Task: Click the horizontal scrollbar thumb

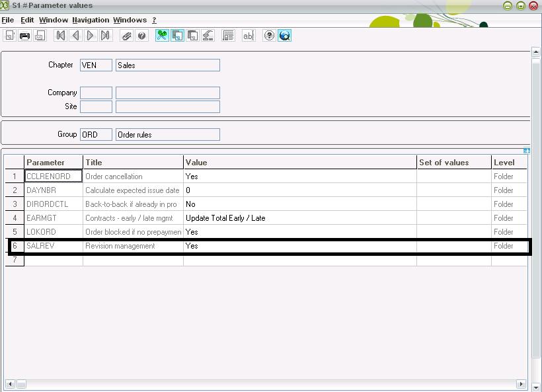Action: point(21,383)
